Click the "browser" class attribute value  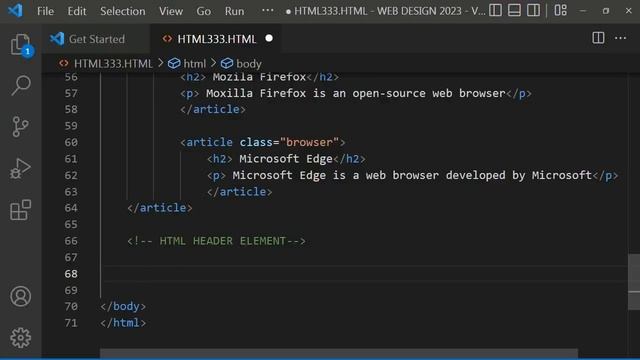[309, 142]
